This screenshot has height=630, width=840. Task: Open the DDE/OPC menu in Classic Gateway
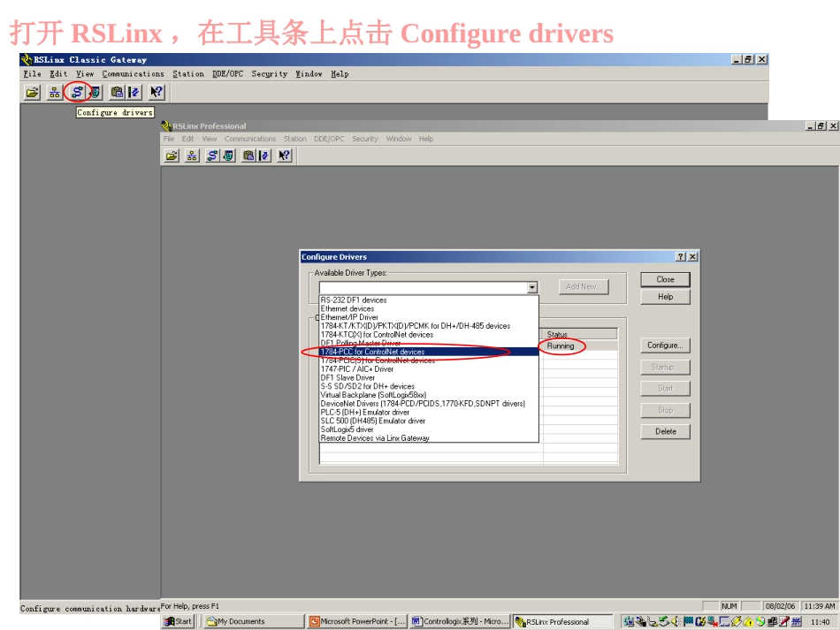[227, 74]
